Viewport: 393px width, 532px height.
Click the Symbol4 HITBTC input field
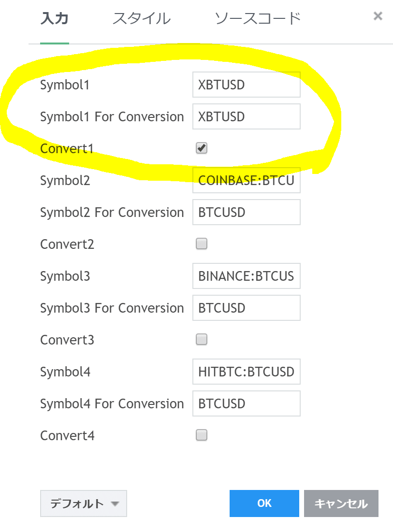point(246,372)
